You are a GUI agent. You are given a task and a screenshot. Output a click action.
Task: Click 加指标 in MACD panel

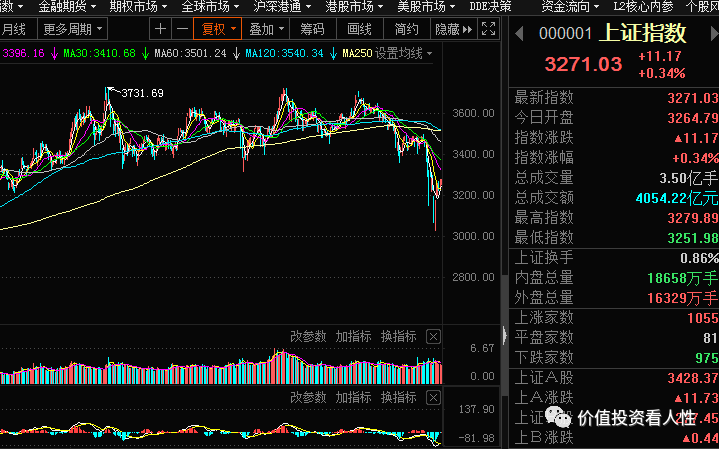[x=353, y=397]
